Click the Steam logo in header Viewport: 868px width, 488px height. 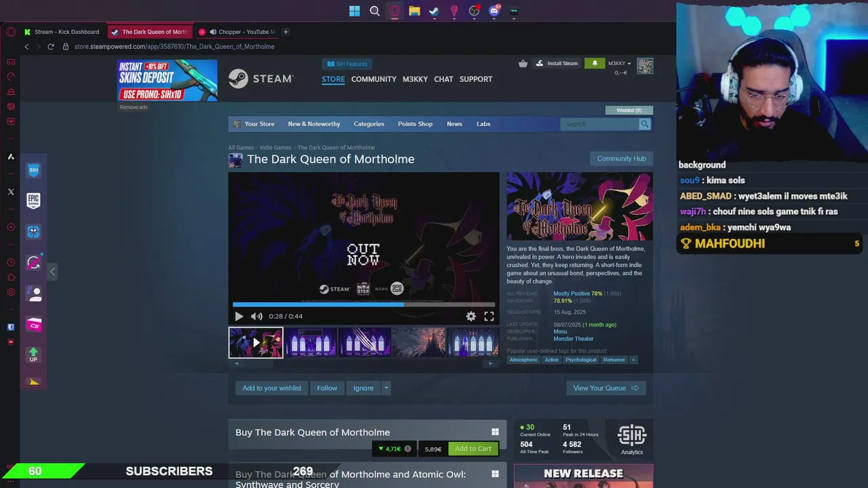coord(260,79)
